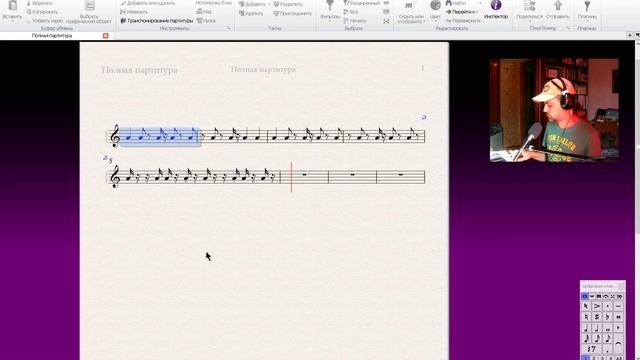Click Ничего to deselect everything

(355, 20)
